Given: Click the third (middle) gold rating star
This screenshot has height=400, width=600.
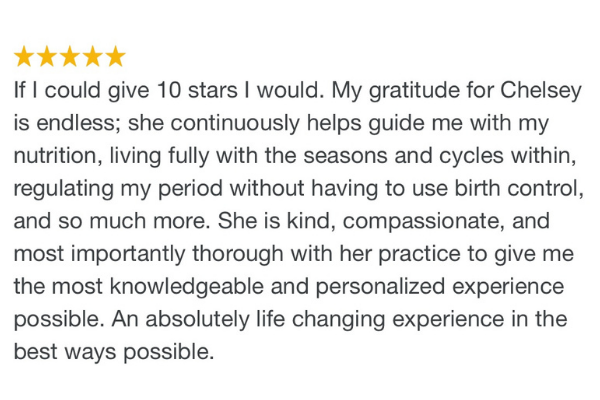Looking at the screenshot, I should 70,56.
